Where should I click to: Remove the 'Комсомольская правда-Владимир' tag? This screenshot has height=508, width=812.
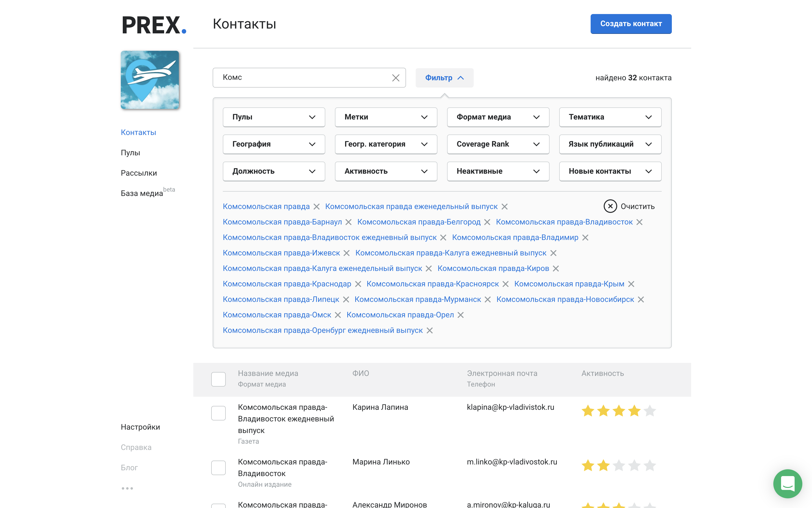[x=585, y=238]
